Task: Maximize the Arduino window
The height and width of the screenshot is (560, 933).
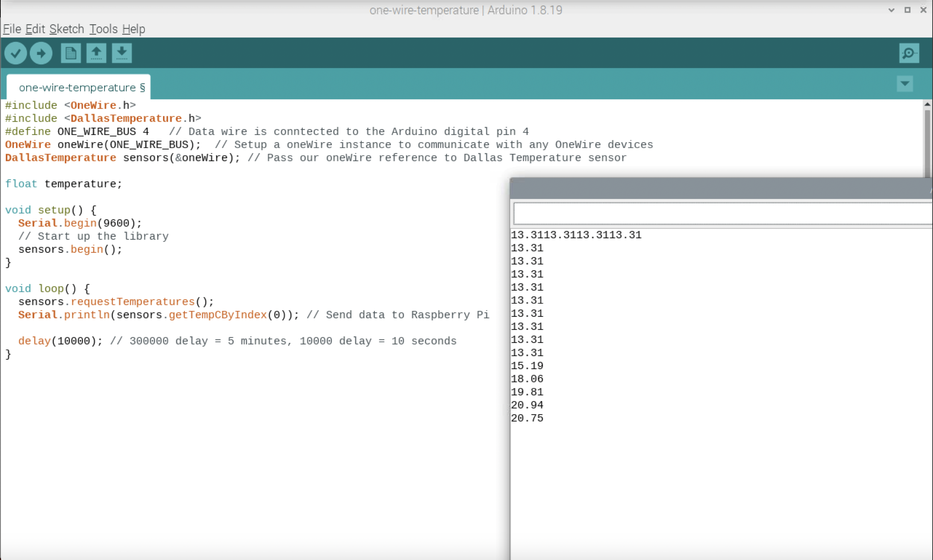Action: 907,10
